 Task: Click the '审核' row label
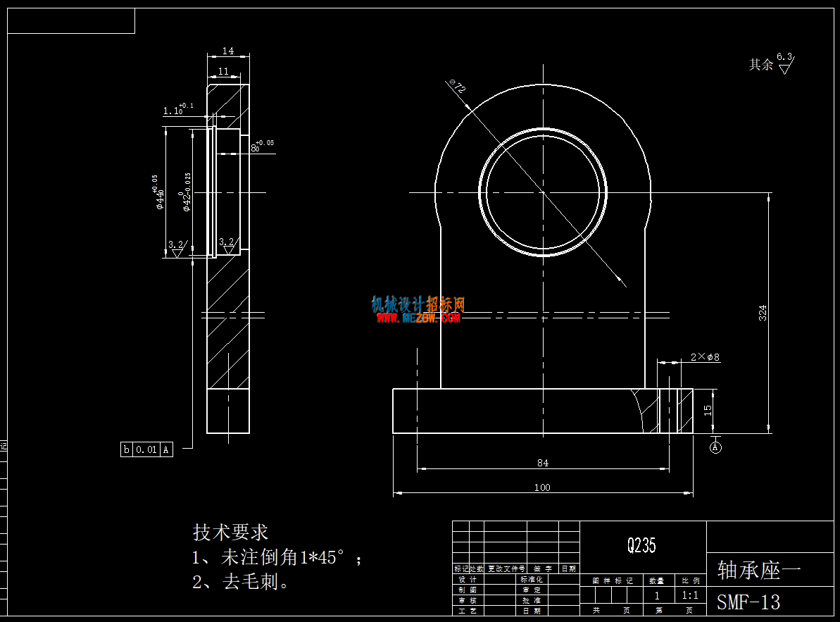(468, 601)
